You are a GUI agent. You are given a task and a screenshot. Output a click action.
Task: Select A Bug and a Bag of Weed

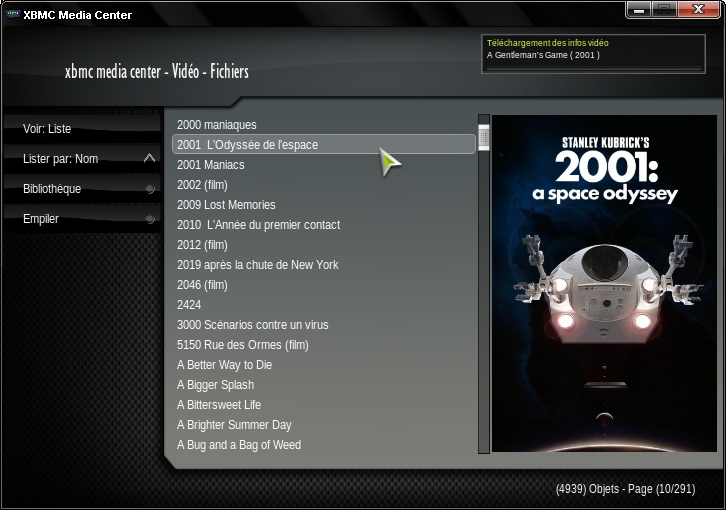324,445
